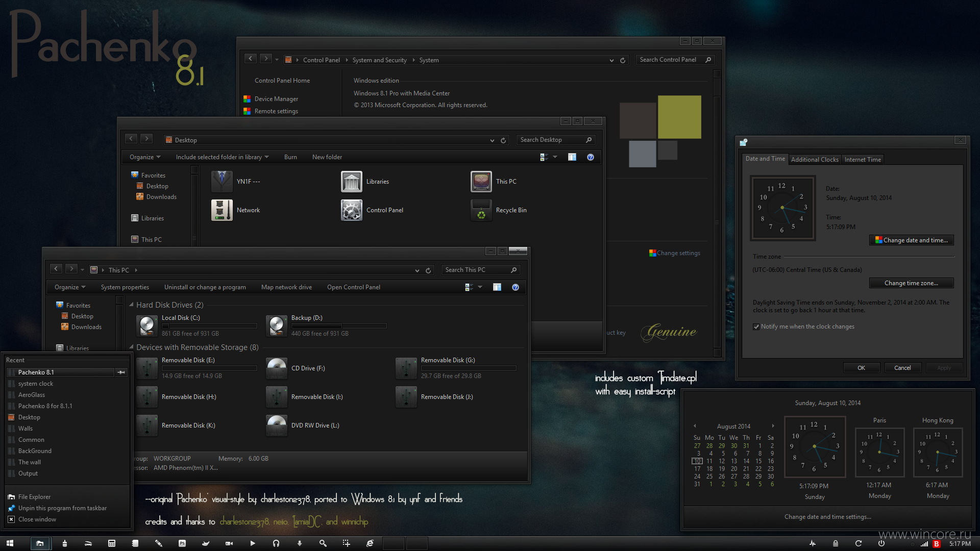Go to next month in calendar flyout

pyautogui.click(x=773, y=426)
